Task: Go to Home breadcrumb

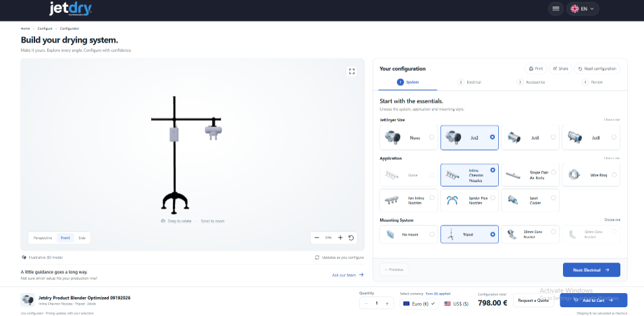Action: 25,28
